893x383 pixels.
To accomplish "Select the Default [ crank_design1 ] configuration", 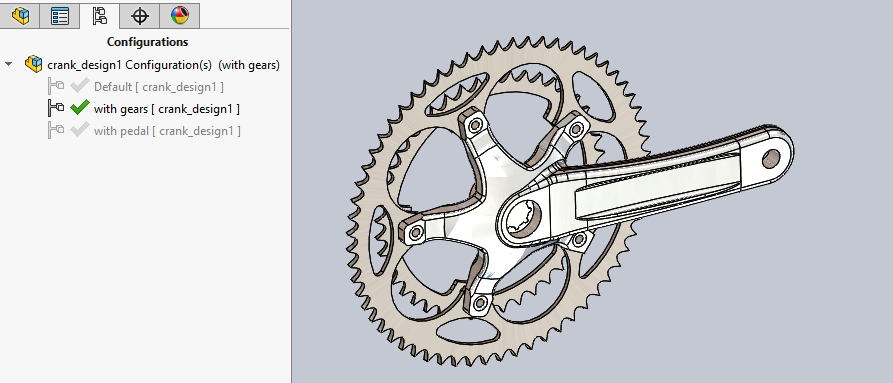I will coord(158,87).
